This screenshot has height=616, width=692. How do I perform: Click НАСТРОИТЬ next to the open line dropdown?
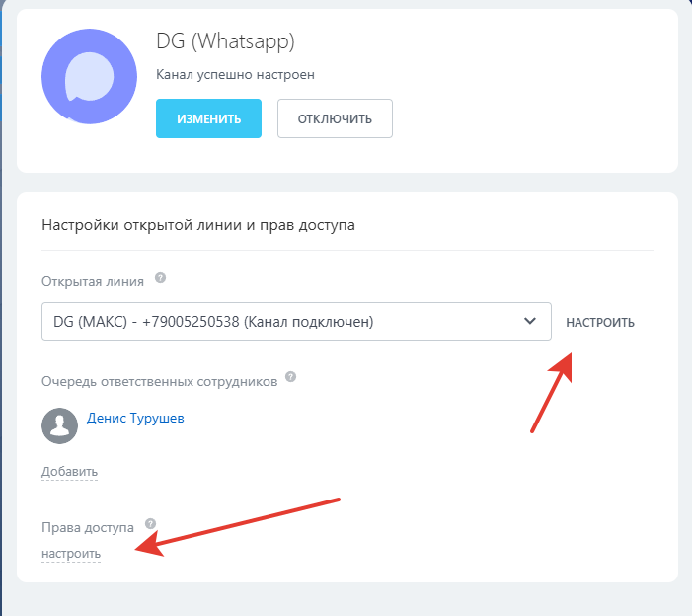coord(600,323)
